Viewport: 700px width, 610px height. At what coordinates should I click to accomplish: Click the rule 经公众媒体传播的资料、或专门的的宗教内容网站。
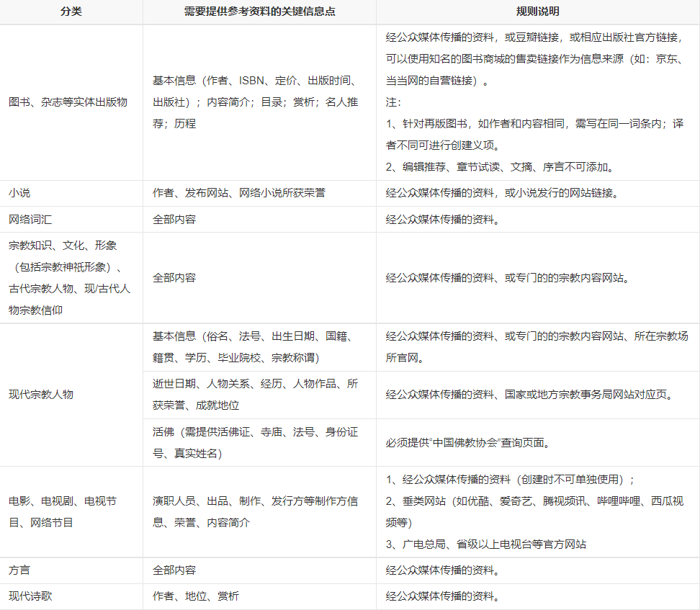pos(508,278)
